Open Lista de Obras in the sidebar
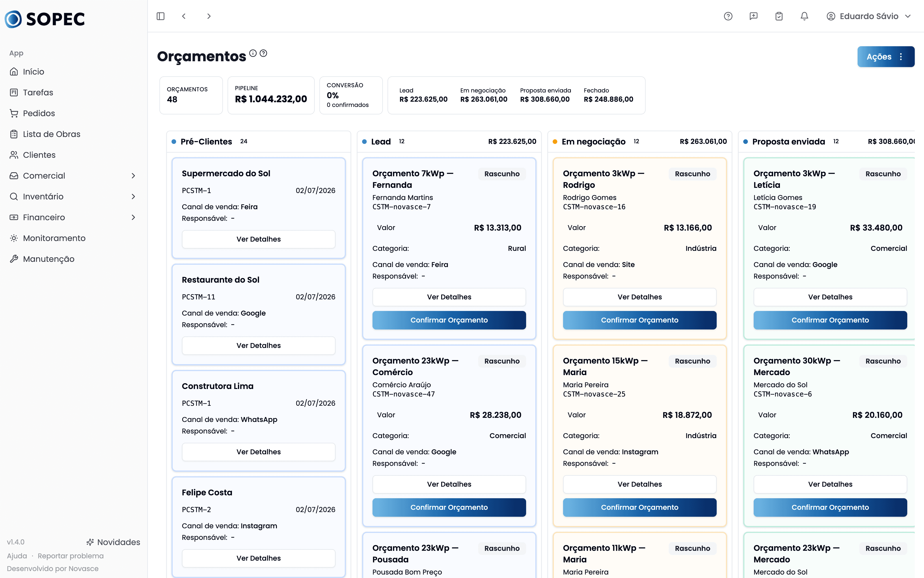 click(73, 134)
